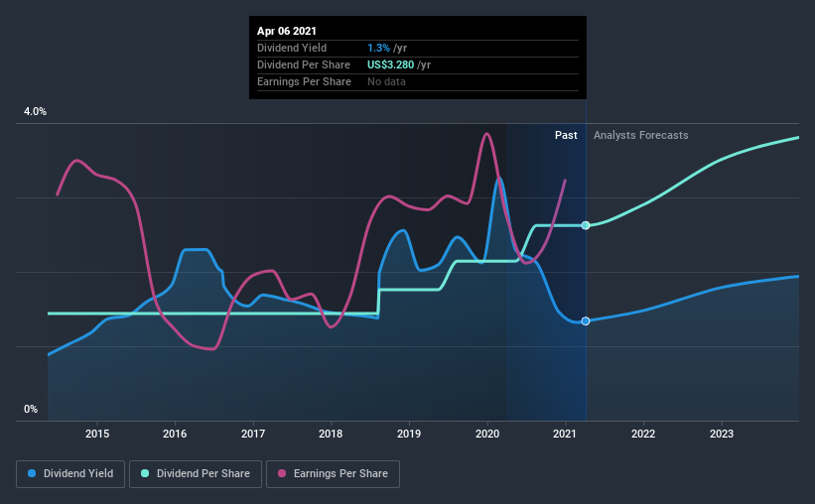Click the 'Apr 06 2021' tooltip date header
Image resolution: width=815 pixels, height=504 pixels.
coord(286,31)
